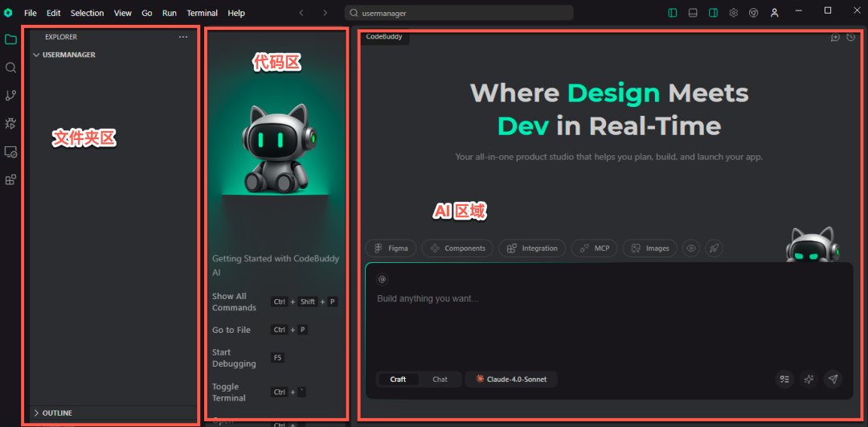
Task: Click the Go to File shortcut entry
Action: [x=260, y=330]
